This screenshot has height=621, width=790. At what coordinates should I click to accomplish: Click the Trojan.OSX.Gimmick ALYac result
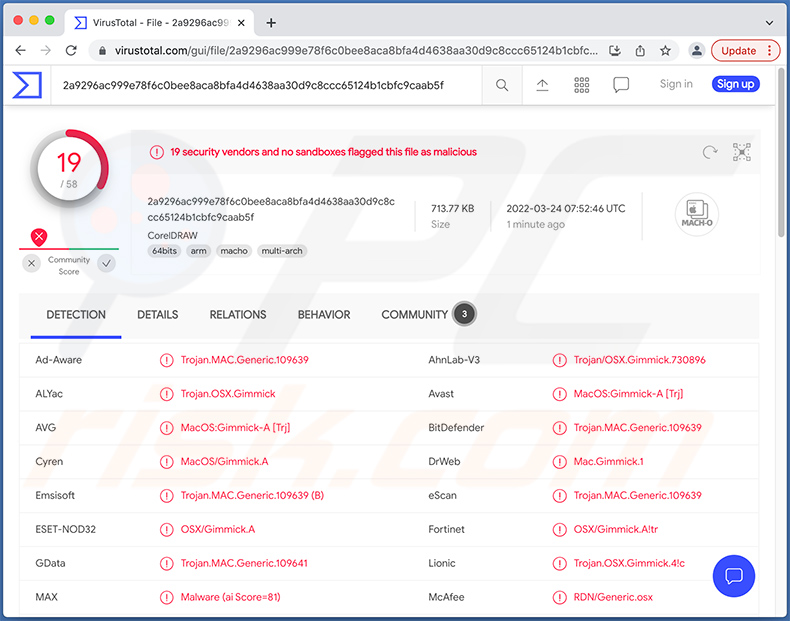pyautogui.click(x=228, y=394)
